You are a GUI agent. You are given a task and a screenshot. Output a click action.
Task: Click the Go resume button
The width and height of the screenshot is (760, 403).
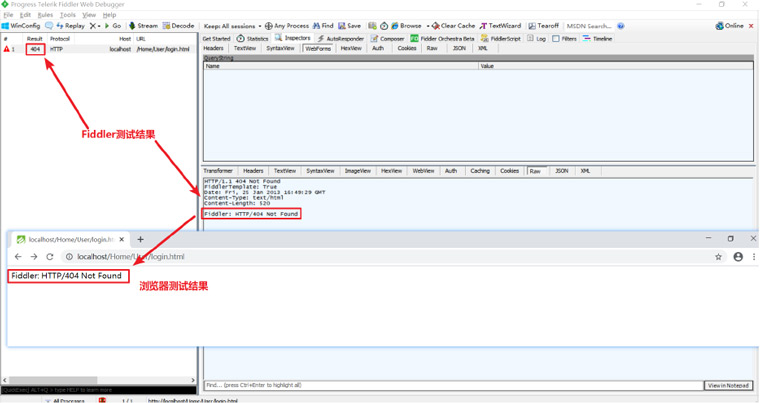(x=111, y=26)
